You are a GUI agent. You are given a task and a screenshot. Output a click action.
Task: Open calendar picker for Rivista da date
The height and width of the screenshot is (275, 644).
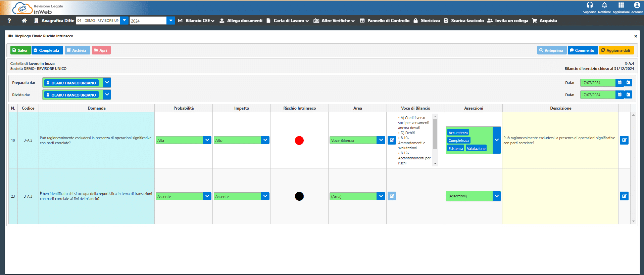[x=620, y=95]
